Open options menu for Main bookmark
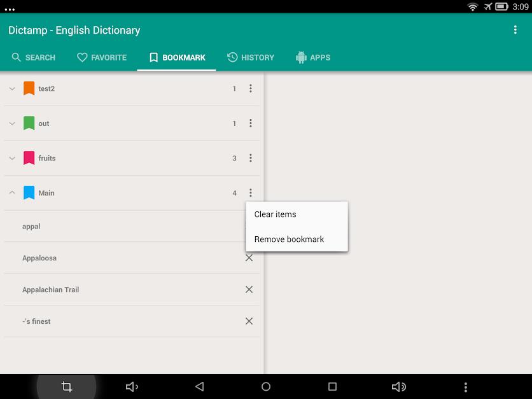532x399 pixels. [250, 193]
